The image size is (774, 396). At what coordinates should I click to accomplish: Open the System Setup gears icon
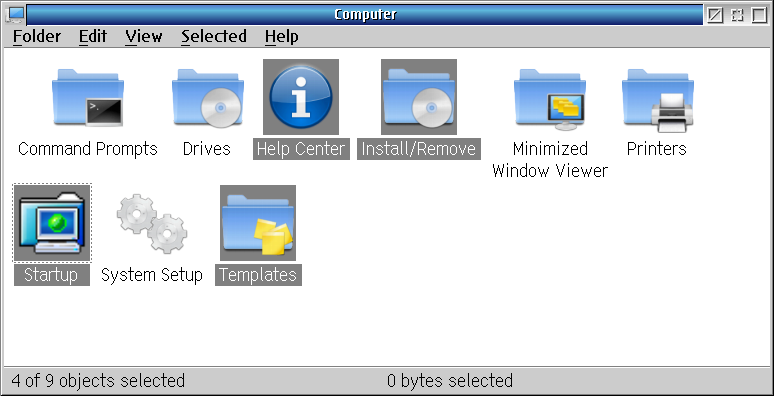coord(152,224)
